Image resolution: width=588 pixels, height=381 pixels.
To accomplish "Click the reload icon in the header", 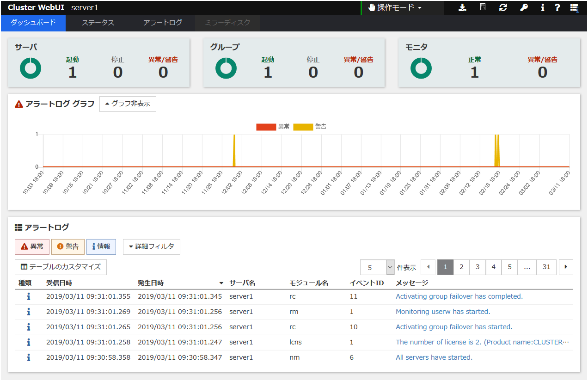I will click(x=503, y=7).
